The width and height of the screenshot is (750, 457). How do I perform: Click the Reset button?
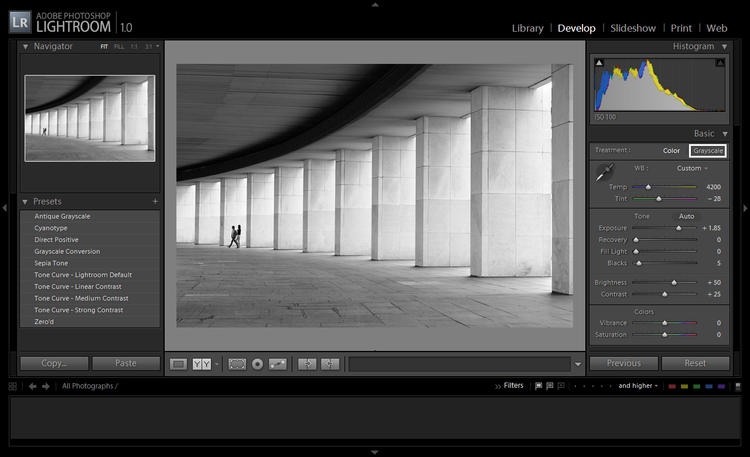point(695,363)
